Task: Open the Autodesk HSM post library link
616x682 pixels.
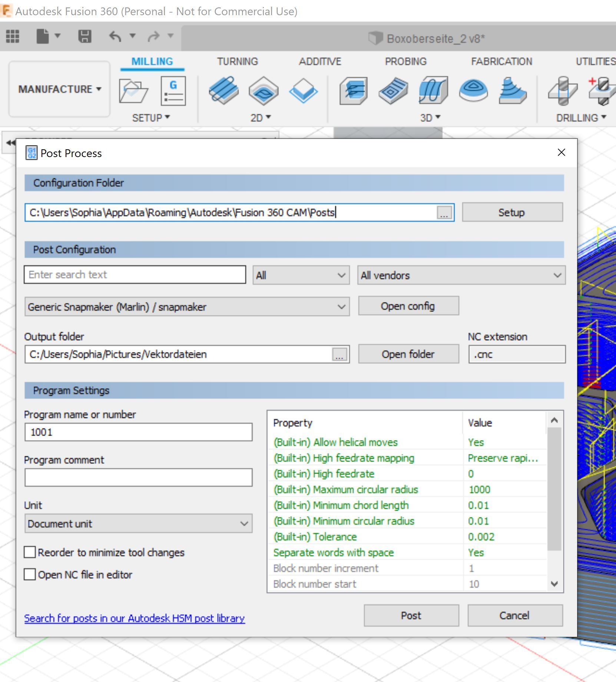Action: click(x=135, y=618)
